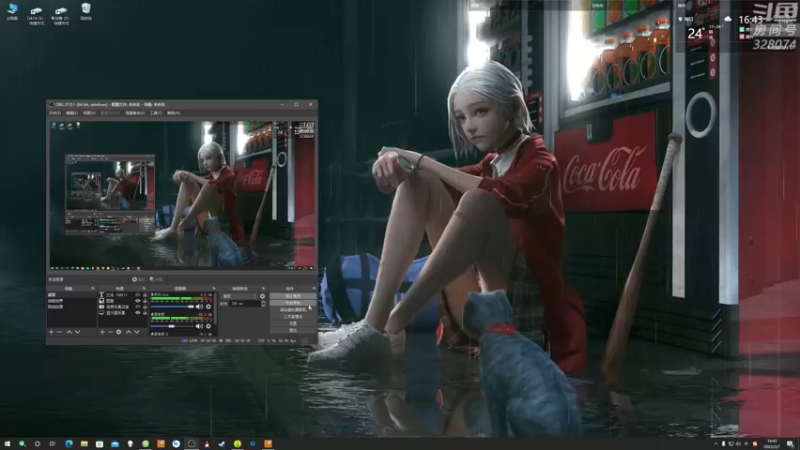
Task: Pop out the Scene Transitions dock panel
Action: click(263, 288)
